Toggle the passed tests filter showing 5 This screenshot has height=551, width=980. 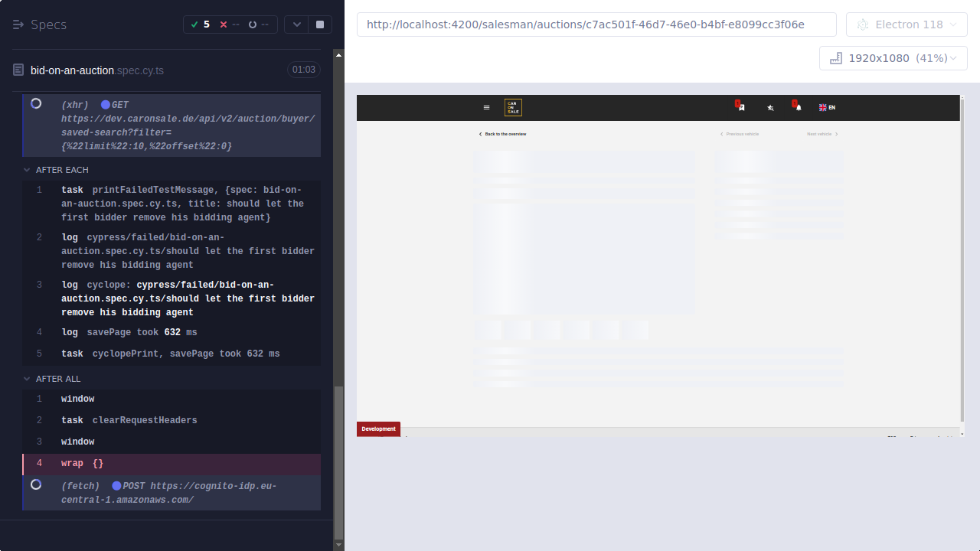click(x=201, y=24)
